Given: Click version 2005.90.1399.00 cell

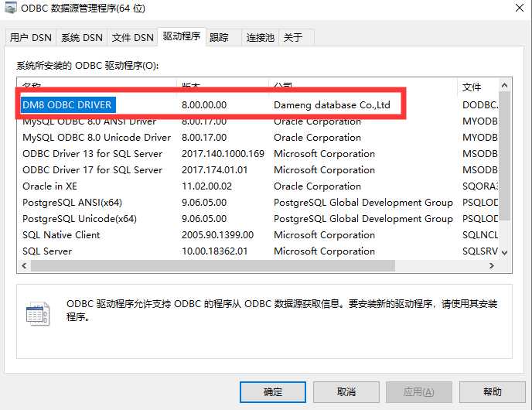Looking at the screenshot, I should coord(217,235).
